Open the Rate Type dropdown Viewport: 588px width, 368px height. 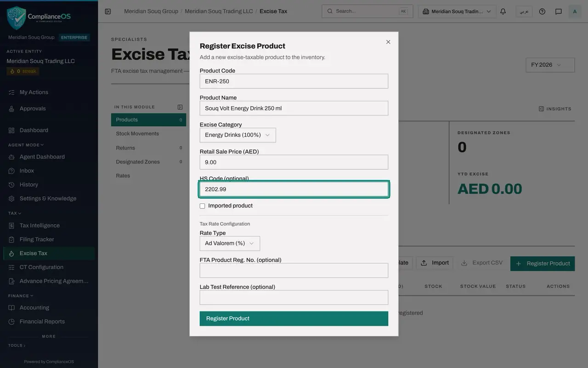pos(230,243)
